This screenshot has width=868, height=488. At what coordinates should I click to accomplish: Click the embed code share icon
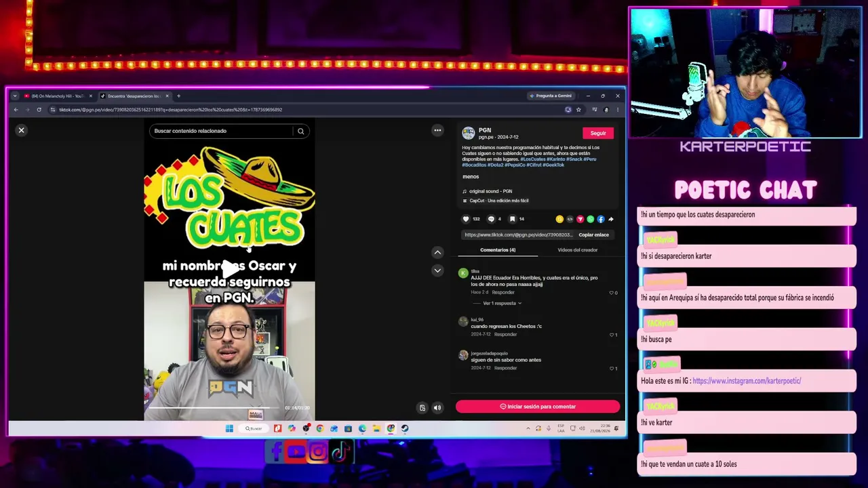(570, 219)
